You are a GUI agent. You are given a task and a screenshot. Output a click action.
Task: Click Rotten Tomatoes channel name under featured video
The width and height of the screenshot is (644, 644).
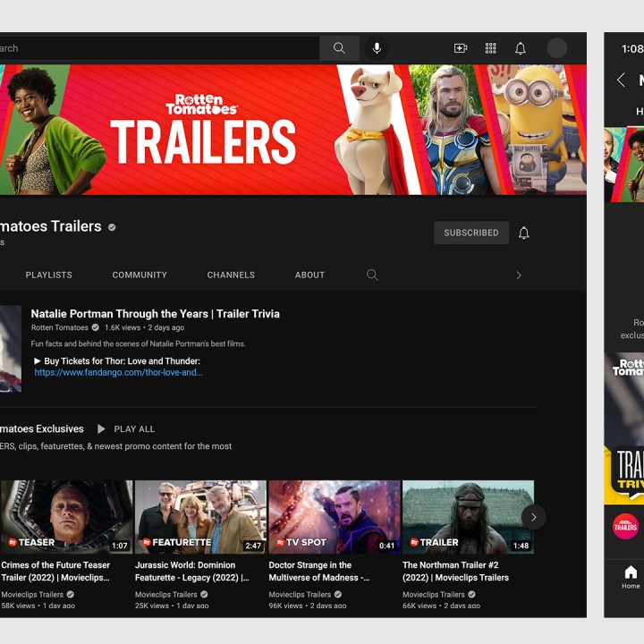(x=60, y=327)
